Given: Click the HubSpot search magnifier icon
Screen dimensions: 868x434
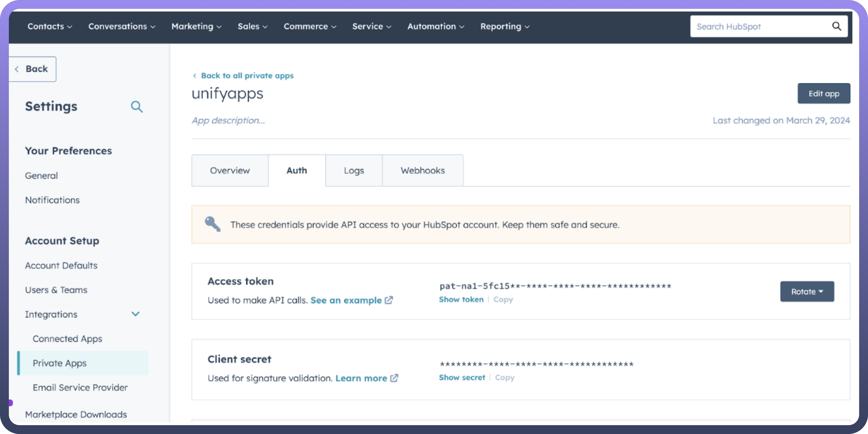Looking at the screenshot, I should [836, 26].
